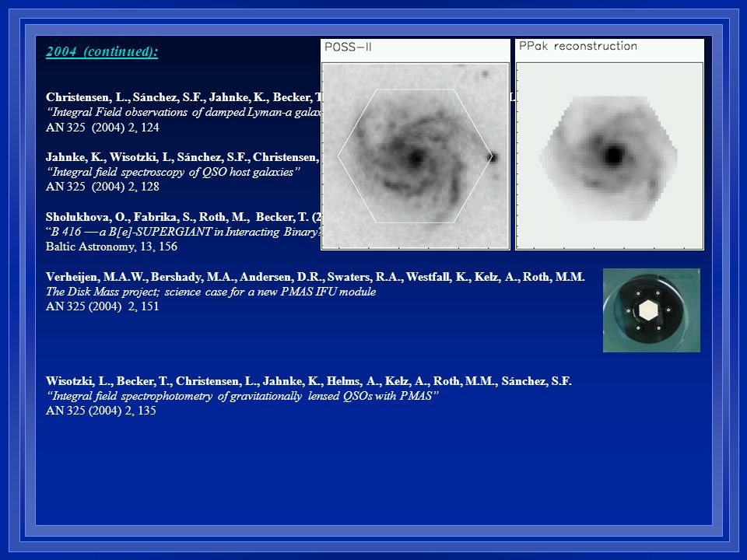Click the 'POSS-II' image label
Viewport: 747px width, 560px height.
348,47
